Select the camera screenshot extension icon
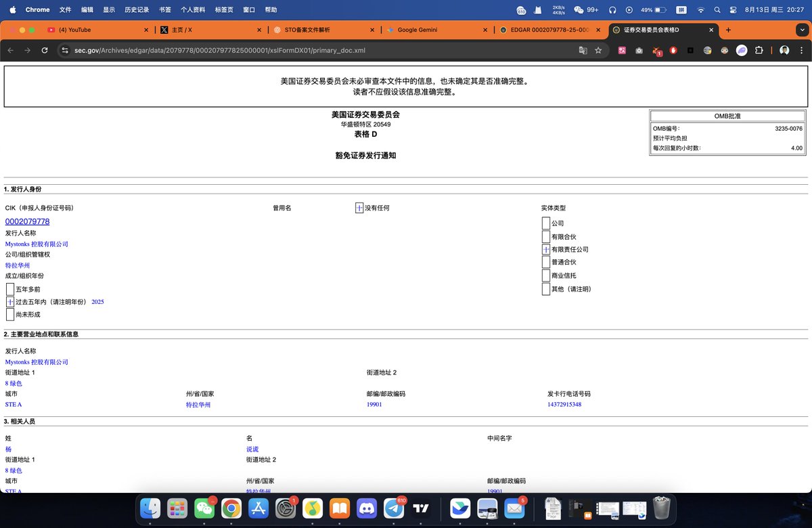Screen dimensions: 812x528 [x=638, y=50]
